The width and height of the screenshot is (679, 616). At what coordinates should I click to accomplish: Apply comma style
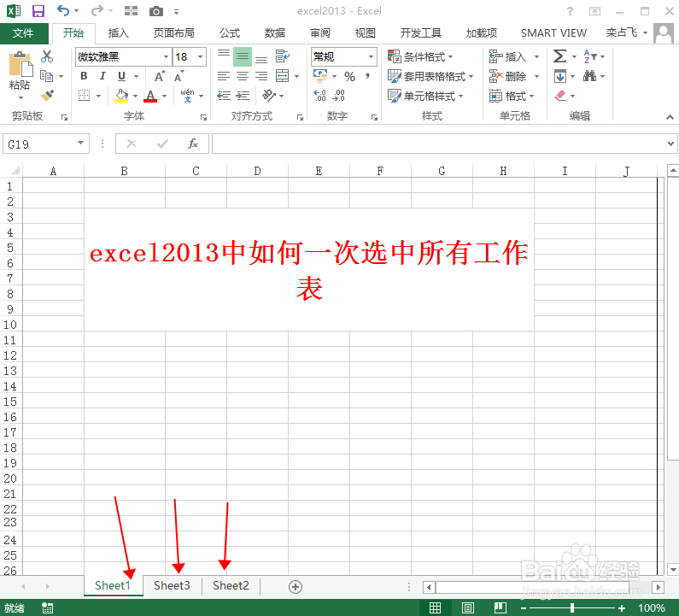point(367,76)
